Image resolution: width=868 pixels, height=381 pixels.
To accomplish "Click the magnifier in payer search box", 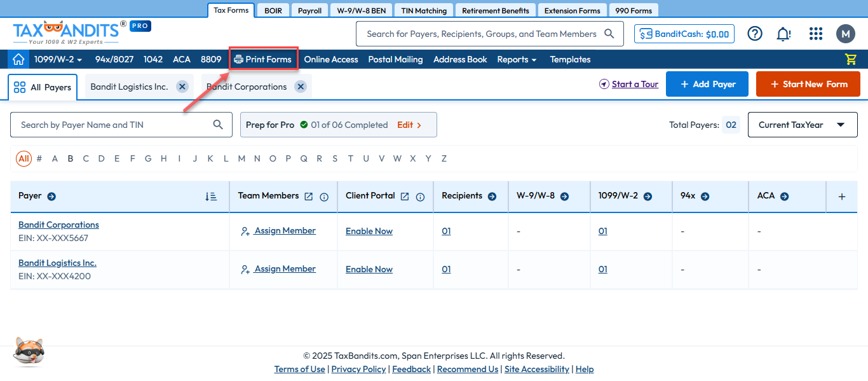I will coord(218,125).
